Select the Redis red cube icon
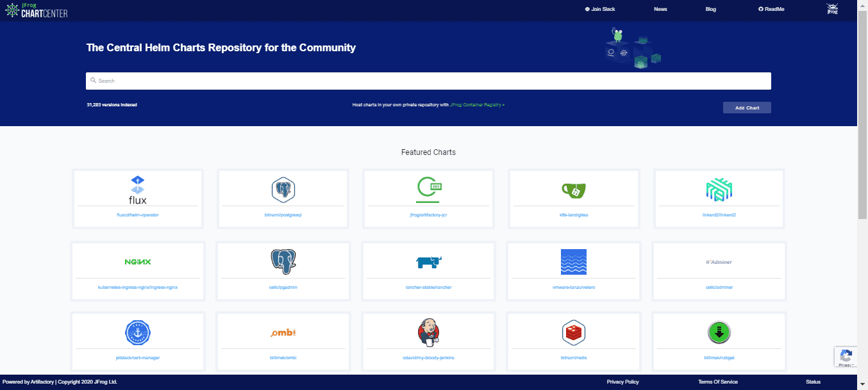868x390 pixels. point(573,332)
